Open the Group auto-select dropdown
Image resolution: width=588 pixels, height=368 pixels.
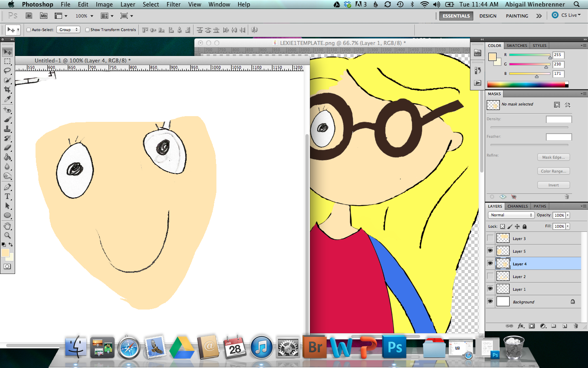click(68, 30)
